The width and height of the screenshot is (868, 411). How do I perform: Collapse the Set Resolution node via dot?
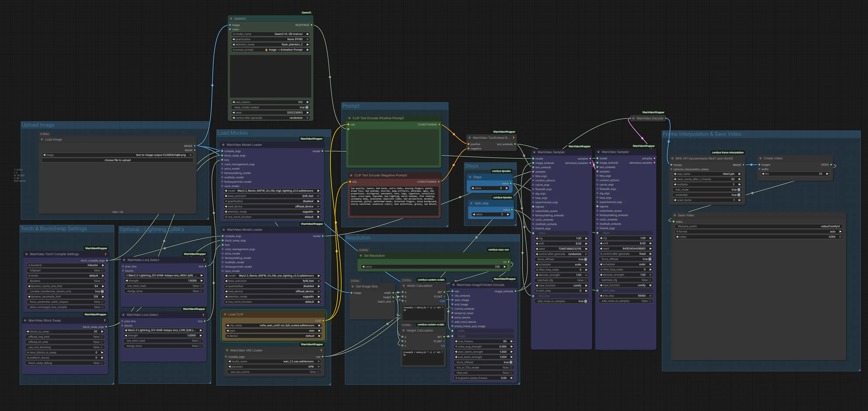coord(361,256)
